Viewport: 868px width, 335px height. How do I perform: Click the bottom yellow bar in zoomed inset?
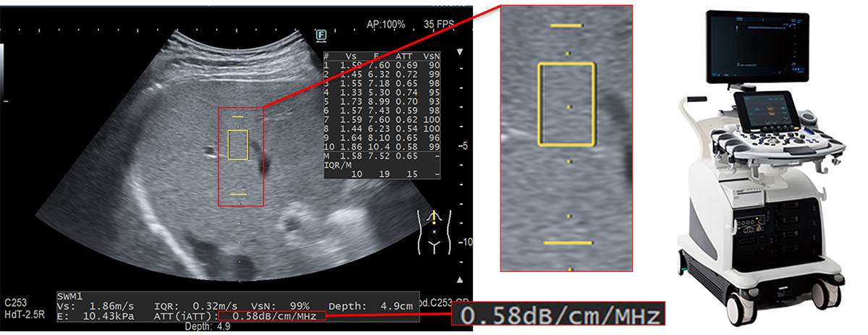(567, 242)
